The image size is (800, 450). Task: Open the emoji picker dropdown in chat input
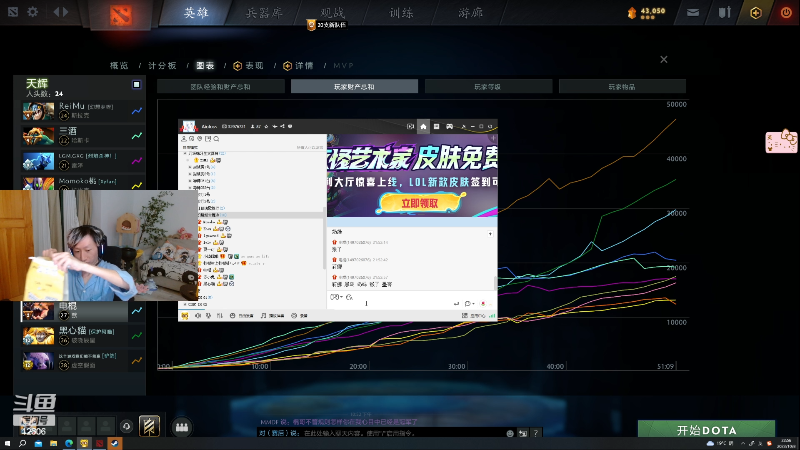coord(335,297)
